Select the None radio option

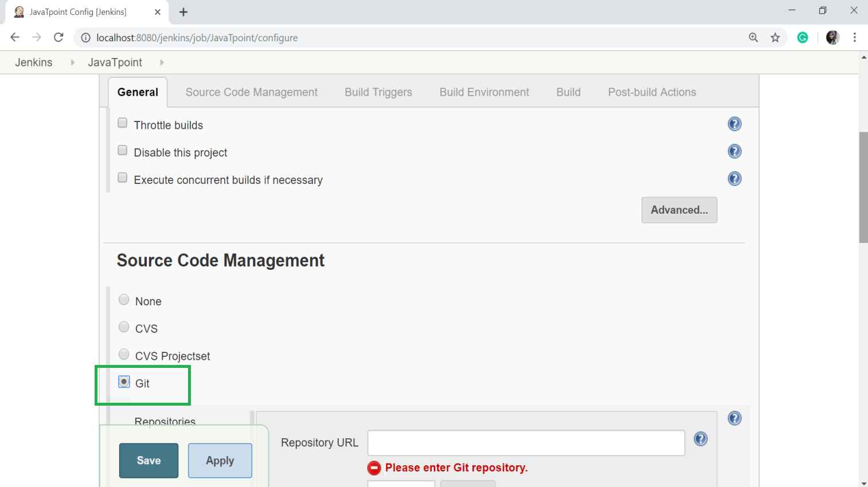point(124,300)
